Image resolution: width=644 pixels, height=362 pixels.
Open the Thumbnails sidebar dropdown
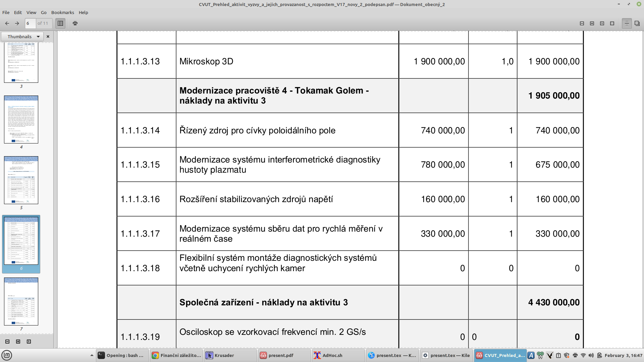click(x=22, y=37)
